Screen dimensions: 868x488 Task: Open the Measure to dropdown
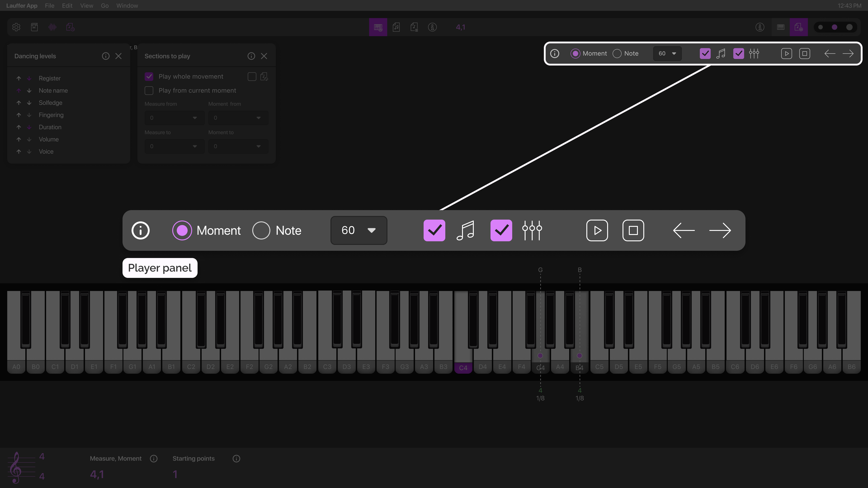[175, 146]
